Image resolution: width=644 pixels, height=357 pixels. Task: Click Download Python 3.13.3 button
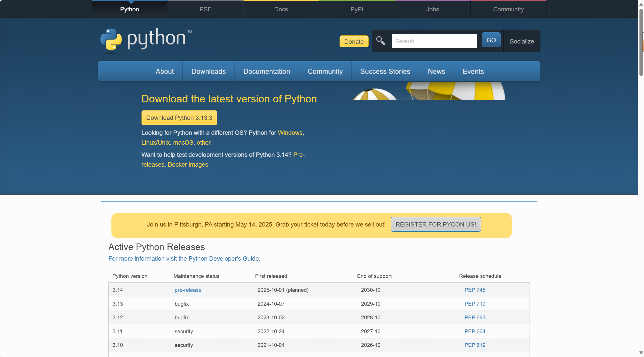tap(179, 118)
